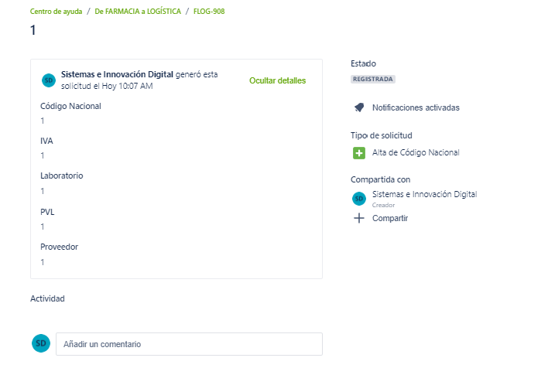Click the plus icon next to Compartir
The height and width of the screenshot is (392, 548).
click(359, 218)
